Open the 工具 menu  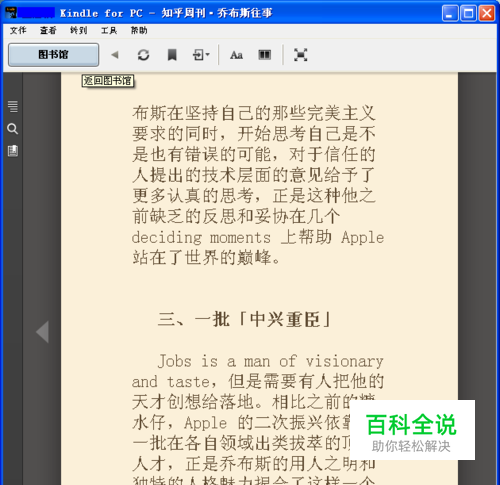click(109, 31)
